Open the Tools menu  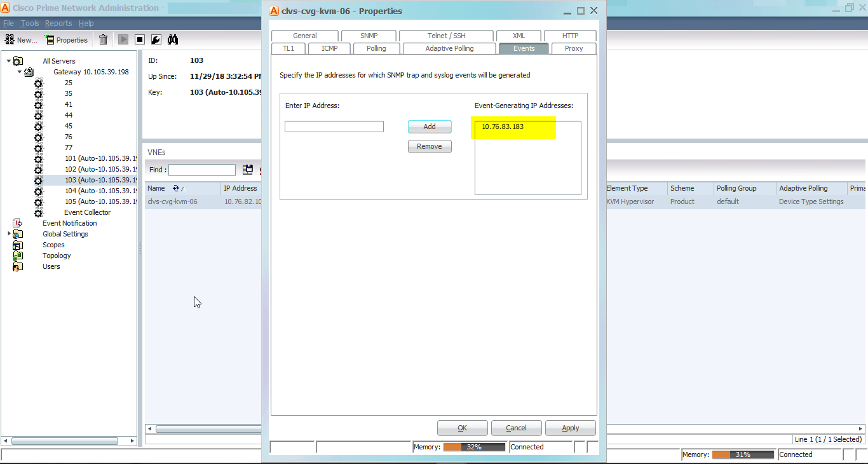coord(29,23)
